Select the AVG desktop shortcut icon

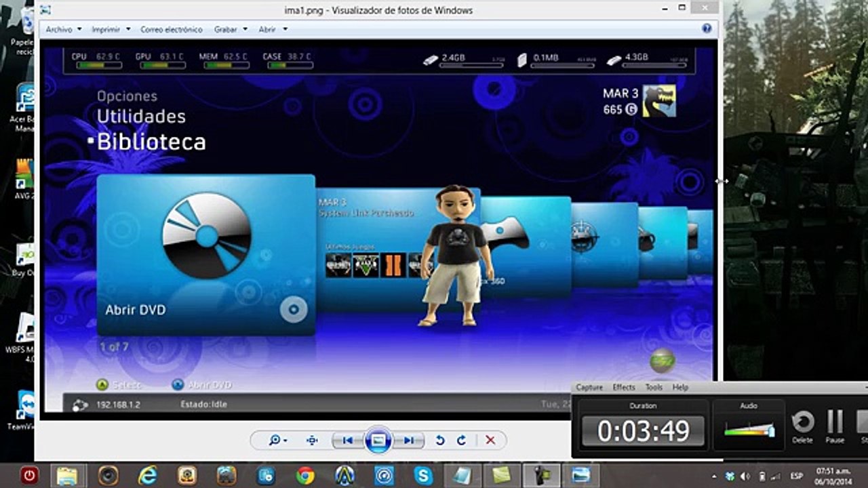coord(24,180)
